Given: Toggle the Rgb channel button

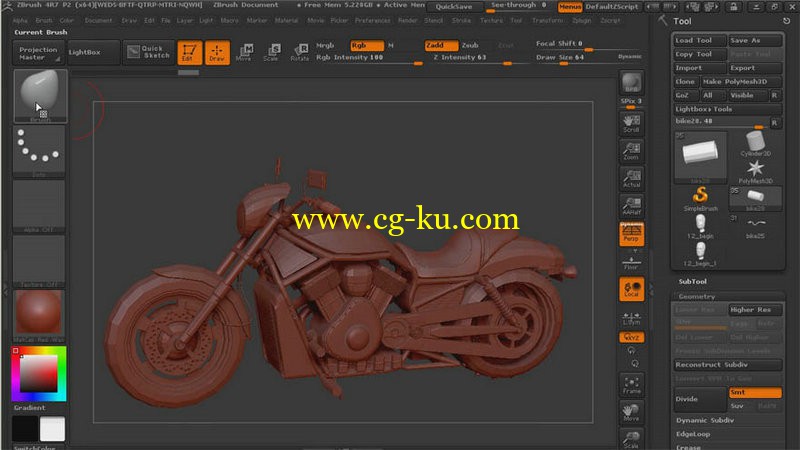Looking at the screenshot, I should pos(366,45).
